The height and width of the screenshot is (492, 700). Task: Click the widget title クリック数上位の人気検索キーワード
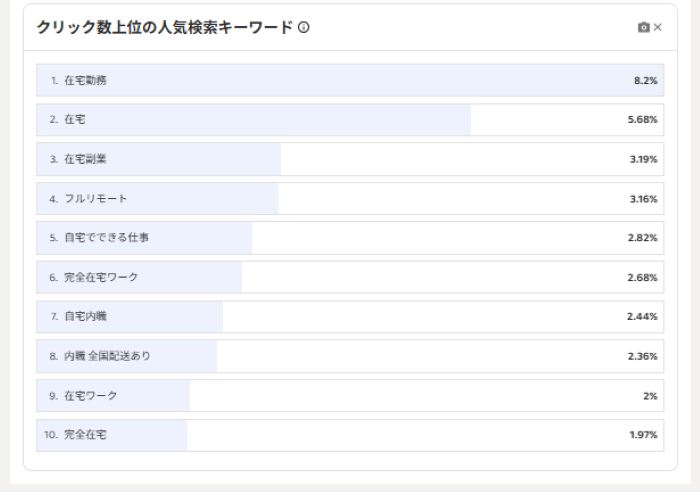click(165, 28)
